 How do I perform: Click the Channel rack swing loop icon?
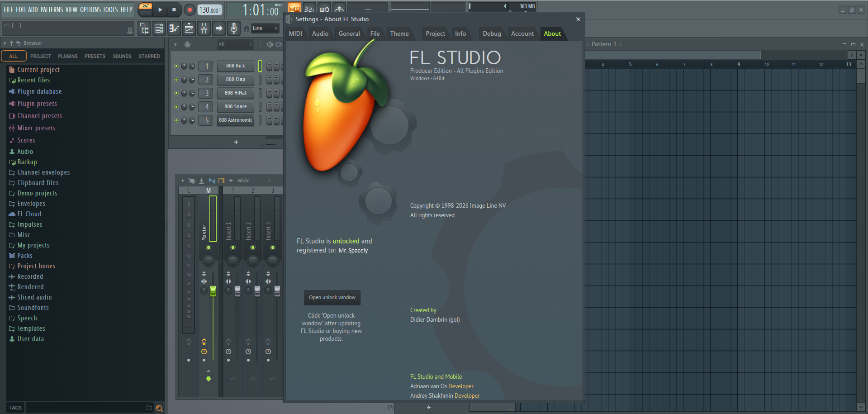tap(187, 44)
